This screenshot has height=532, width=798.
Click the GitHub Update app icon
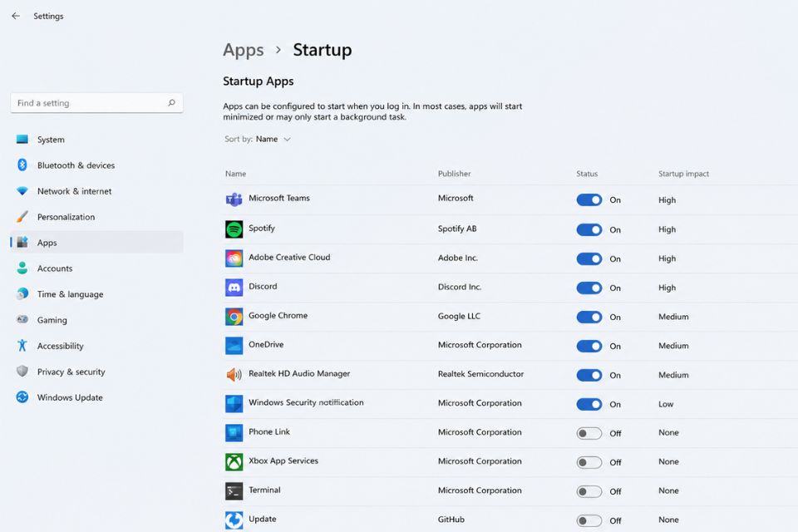click(234, 520)
